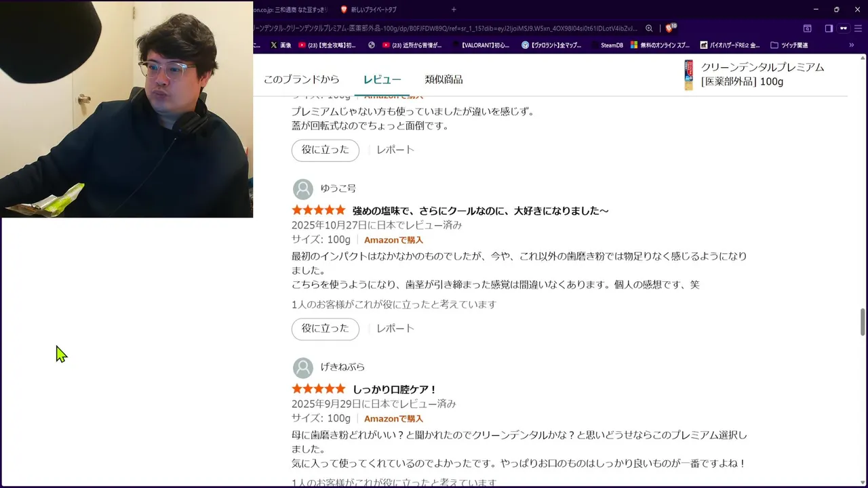
Task: Open the 【完全攻略】初 YouTube bookmark
Action: [x=327, y=45]
